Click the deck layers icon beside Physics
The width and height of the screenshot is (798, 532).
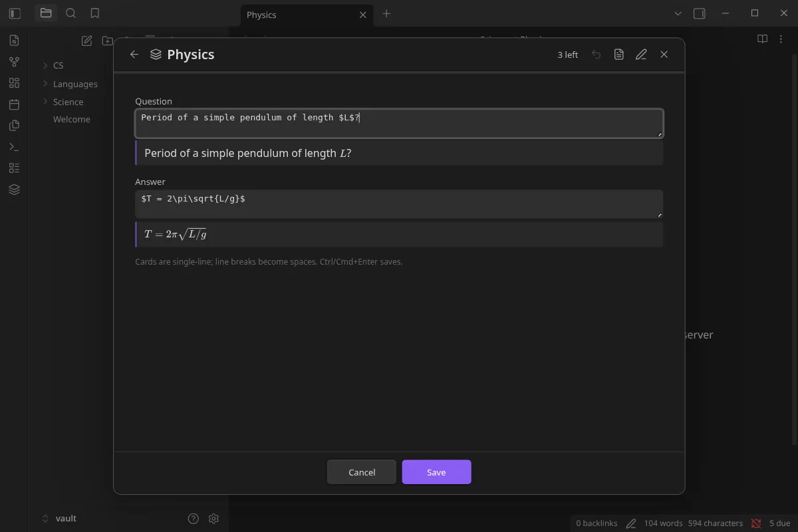click(156, 55)
